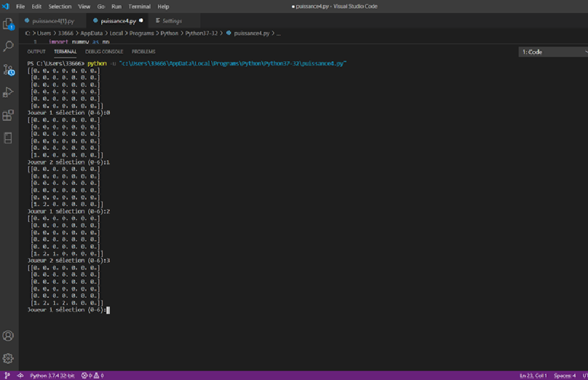The width and height of the screenshot is (588, 380).
Task: Open the Manage gear icon
Action: pyautogui.click(x=9, y=358)
